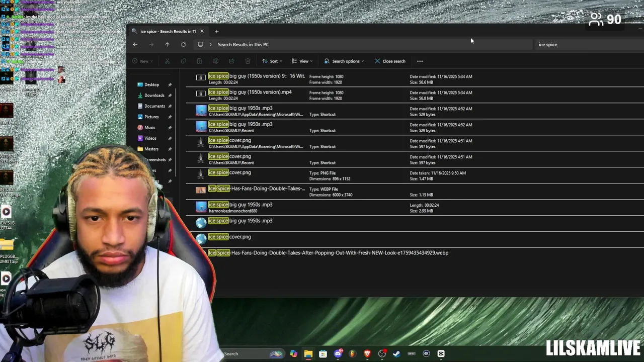Toggle the pin beside Documents
The width and height of the screenshot is (644, 362).
pyautogui.click(x=170, y=106)
